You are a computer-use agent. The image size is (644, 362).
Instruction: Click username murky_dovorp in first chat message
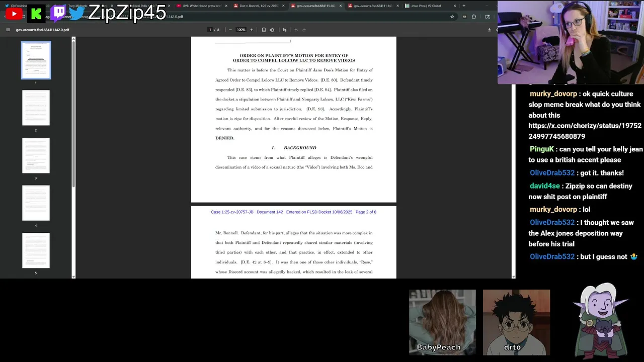pyautogui.click(x=553, y=94)
